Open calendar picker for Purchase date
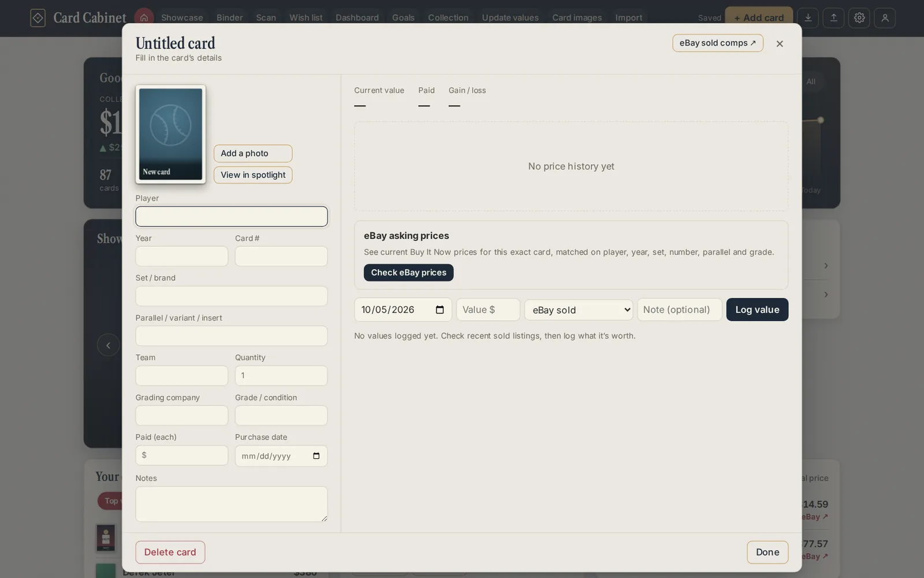This screenshot has height=578, width=924. [316, 456]
